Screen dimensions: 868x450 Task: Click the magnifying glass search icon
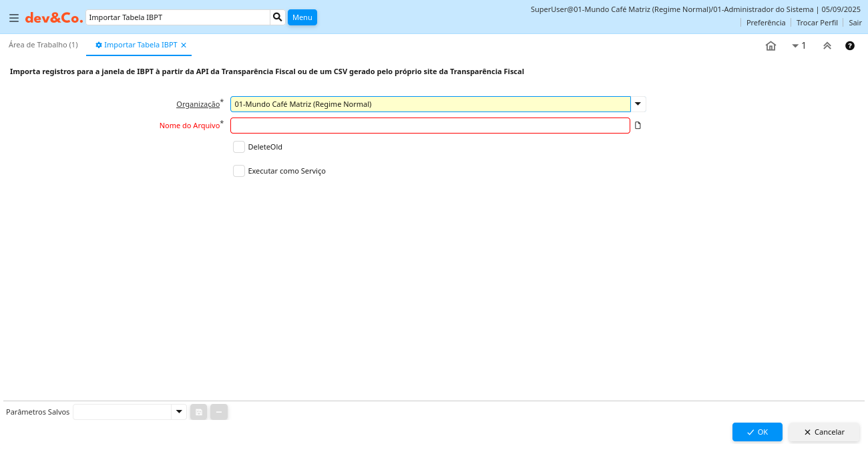(x=278, y=17)
